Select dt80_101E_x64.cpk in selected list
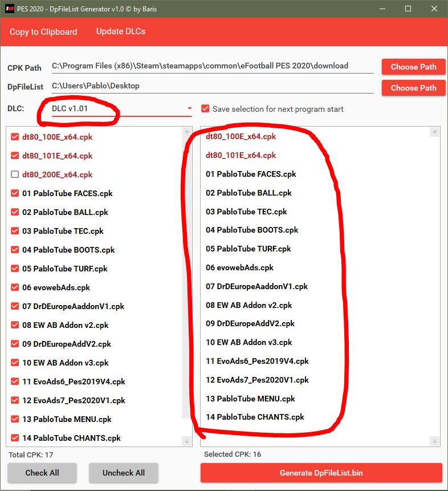 [x=241, y=155]
